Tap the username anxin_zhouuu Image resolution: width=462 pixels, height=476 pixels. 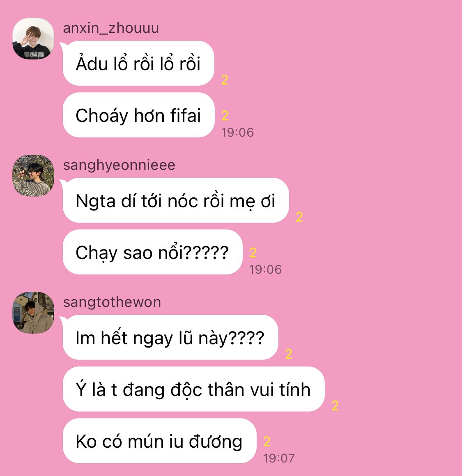point(111,28)
